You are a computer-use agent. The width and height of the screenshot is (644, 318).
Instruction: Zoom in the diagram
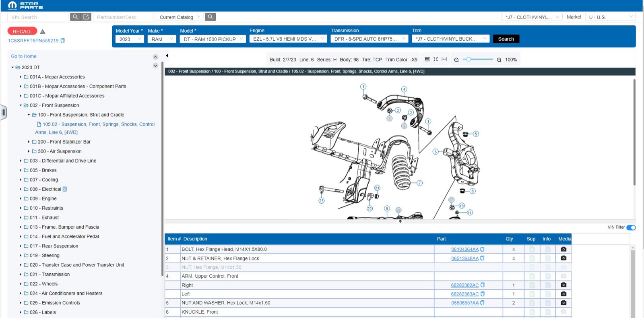(499, 60)
